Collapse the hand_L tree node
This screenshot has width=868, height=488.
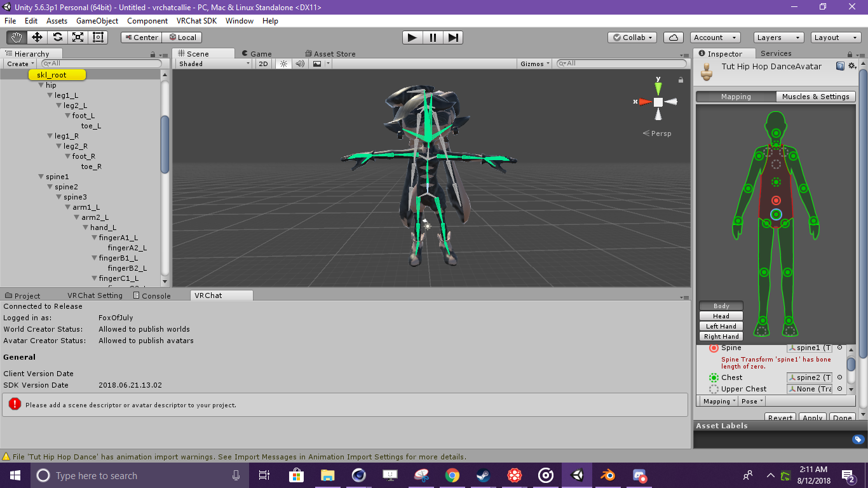(86, 227)
